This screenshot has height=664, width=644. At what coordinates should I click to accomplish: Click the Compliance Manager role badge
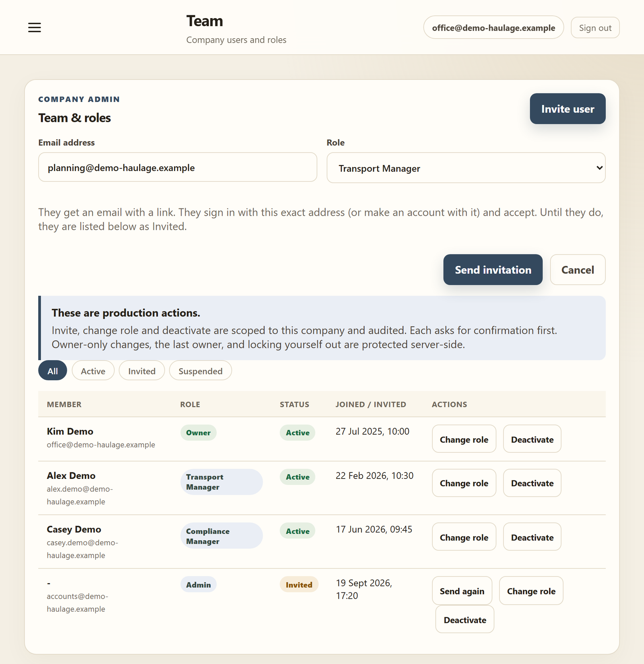pyautogui.click(x=221, y=536)
